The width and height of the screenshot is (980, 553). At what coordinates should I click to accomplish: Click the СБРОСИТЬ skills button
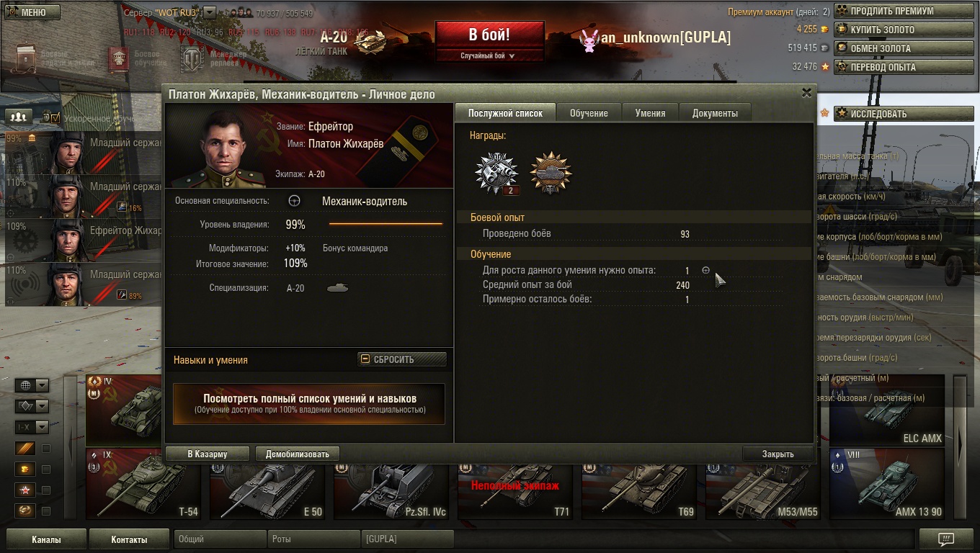402,359
